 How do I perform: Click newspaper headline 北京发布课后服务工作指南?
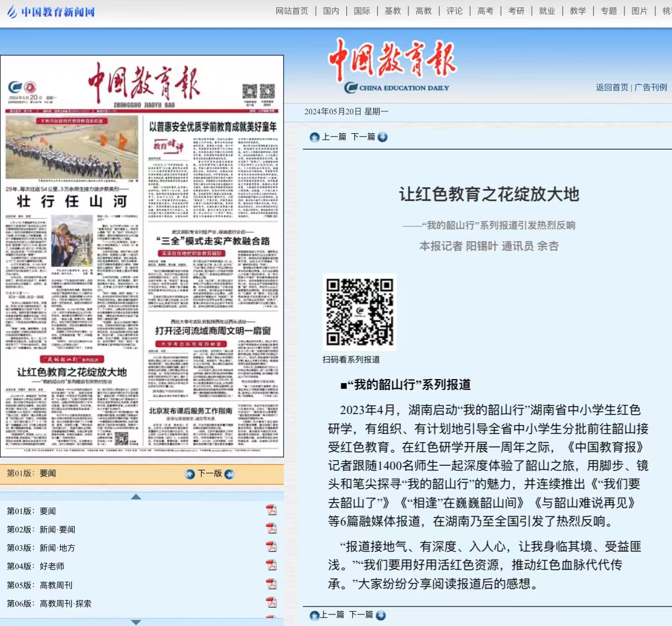[190, 411]
